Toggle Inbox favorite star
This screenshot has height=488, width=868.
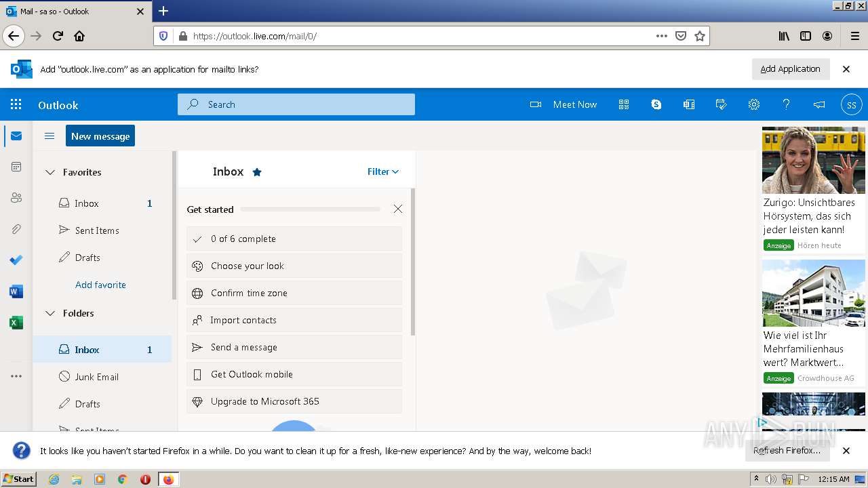pos(257,172)
